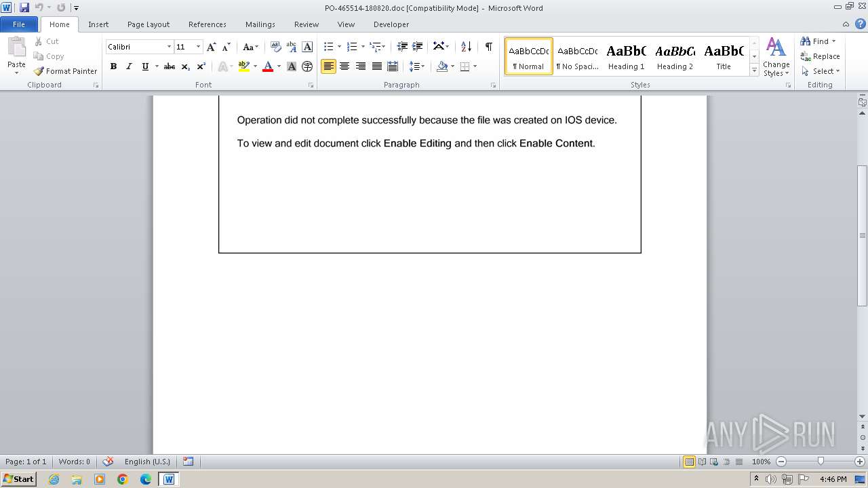Screen dimensions: 868x488
Task: Click Numbering list icon
Action: 351,46
